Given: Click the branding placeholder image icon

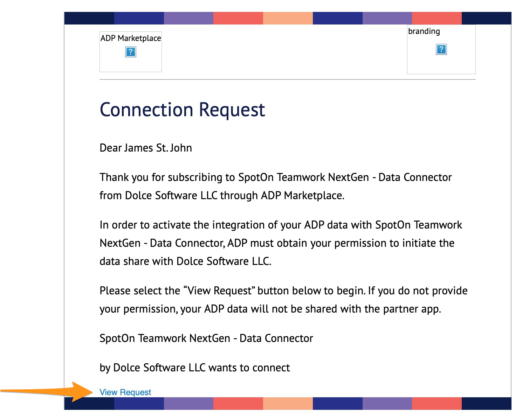Looking at the screenshot, I should click(441, 49).
